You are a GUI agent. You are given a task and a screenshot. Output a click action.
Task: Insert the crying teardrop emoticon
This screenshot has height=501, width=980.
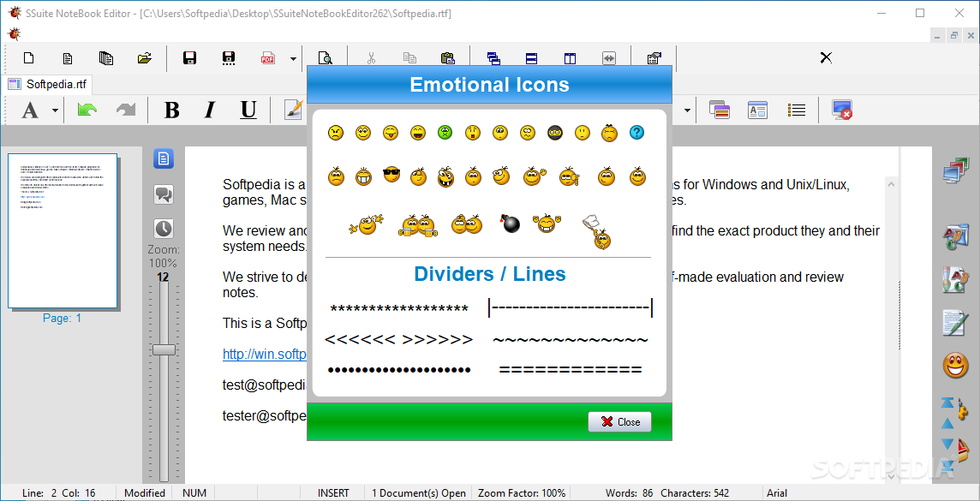pyautogui.click(x=609, y=133)
